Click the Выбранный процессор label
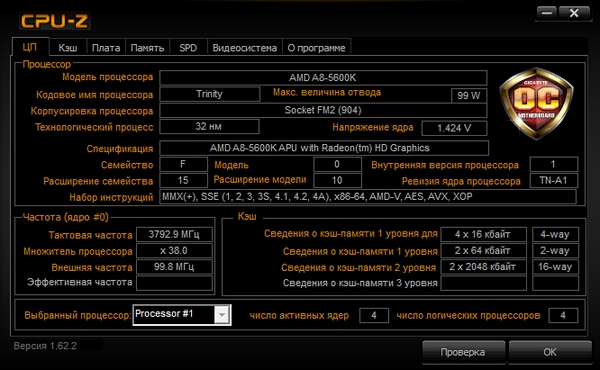This screenshot has height=370, width=600. point(78,315)
